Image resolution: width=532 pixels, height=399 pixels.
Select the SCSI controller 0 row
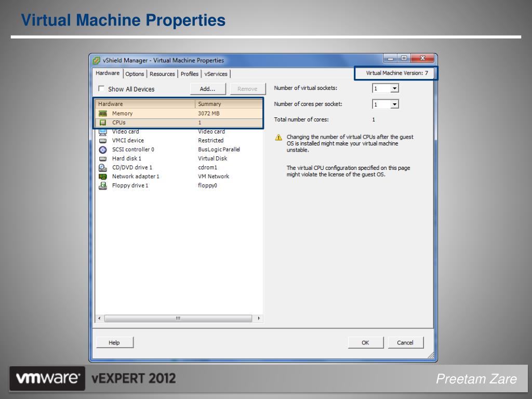[179, 150]
